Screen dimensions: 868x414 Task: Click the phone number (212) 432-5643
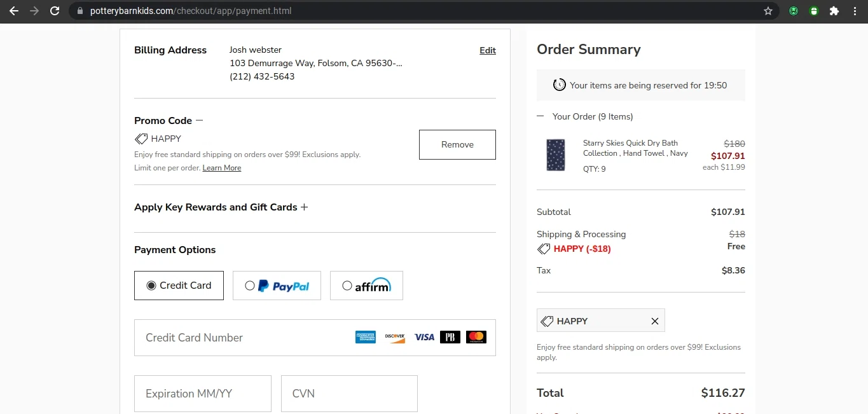click(262, 76)
